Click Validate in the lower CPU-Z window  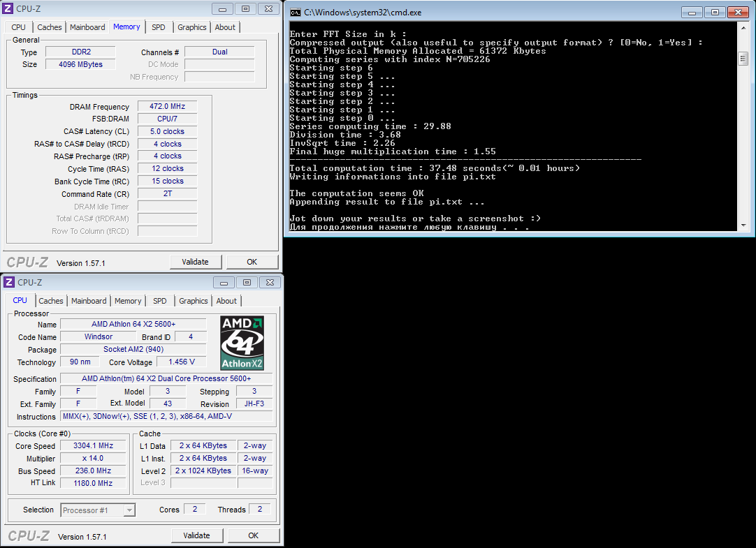point(197,535)
